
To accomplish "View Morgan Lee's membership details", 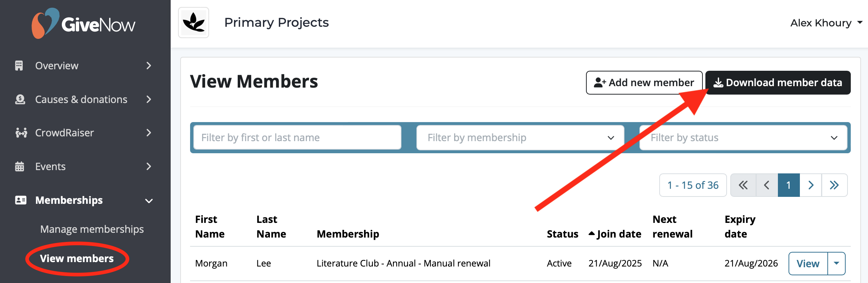I will (808, 263).
